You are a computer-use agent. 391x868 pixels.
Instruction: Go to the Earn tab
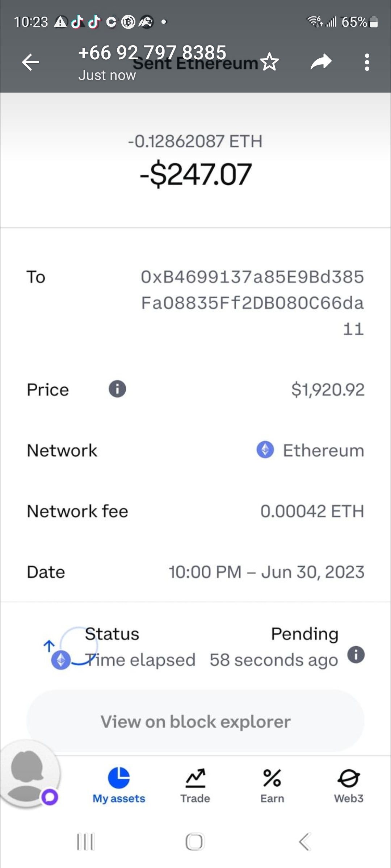pos(272,785)
